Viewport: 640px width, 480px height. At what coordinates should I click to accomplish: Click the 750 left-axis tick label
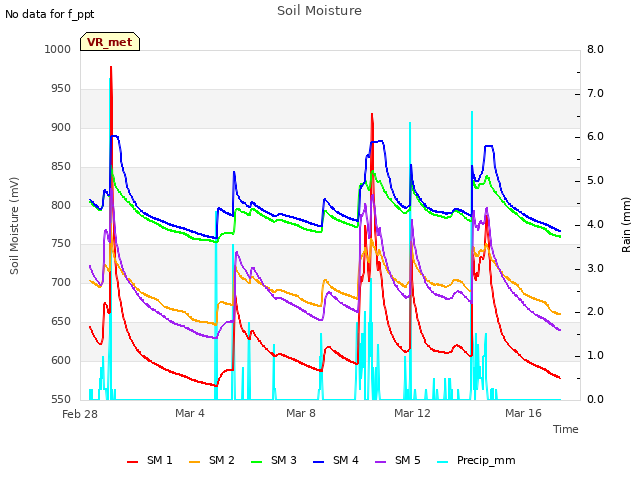click(61, 244)
